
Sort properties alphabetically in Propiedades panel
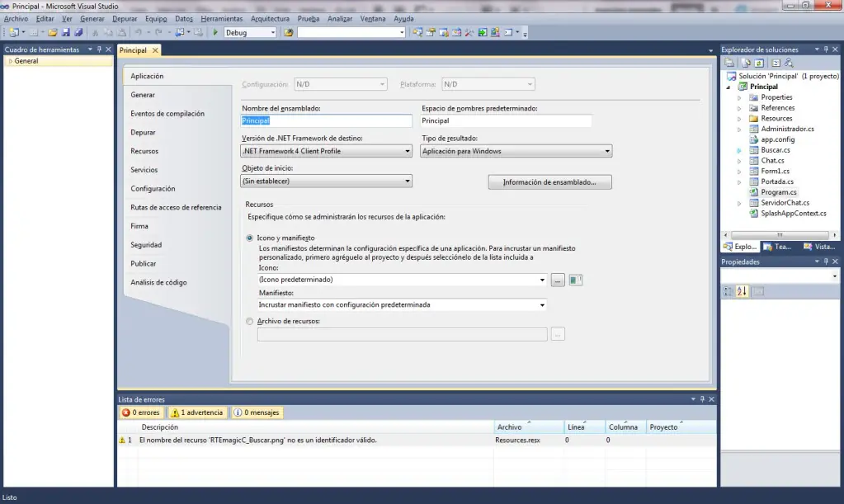tap(742, 291)
